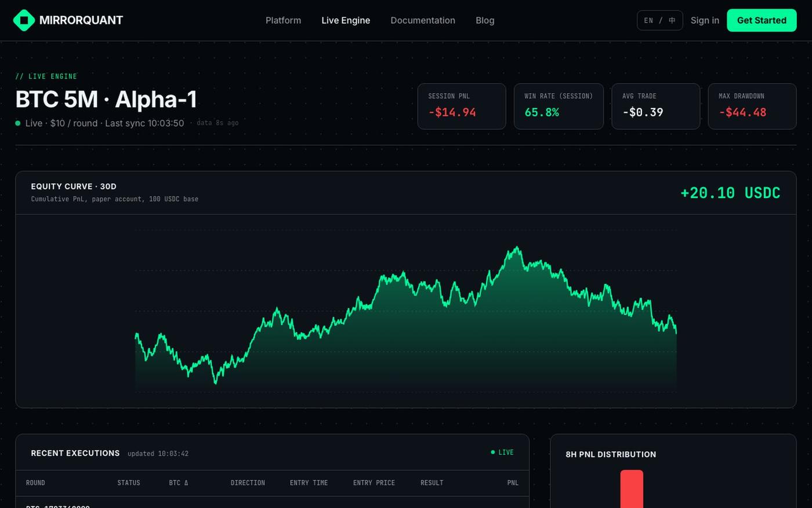Click the STATUS column header

point(129,483)
